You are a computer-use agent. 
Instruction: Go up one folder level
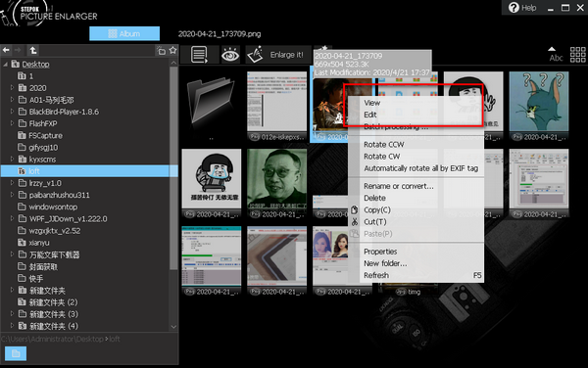33,50
